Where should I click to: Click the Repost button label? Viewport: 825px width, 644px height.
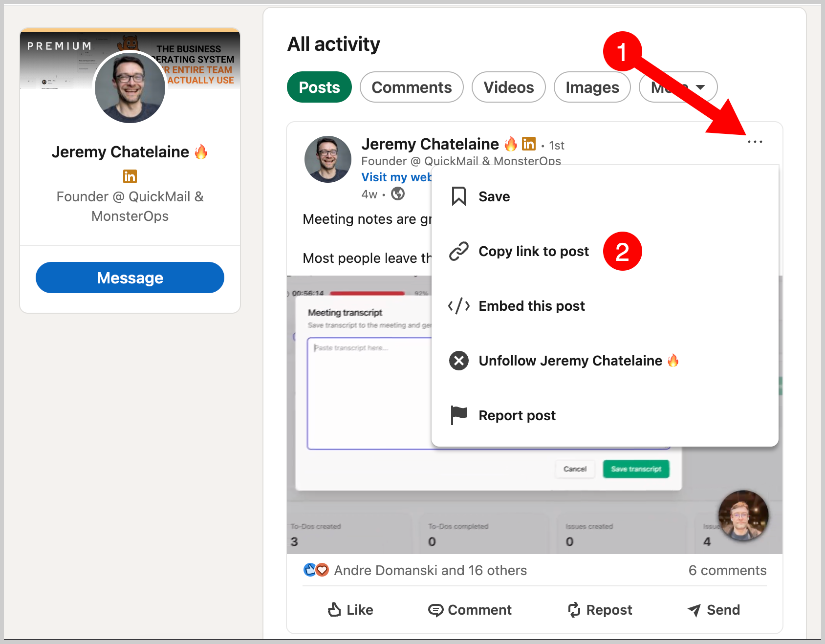[609, 610]
